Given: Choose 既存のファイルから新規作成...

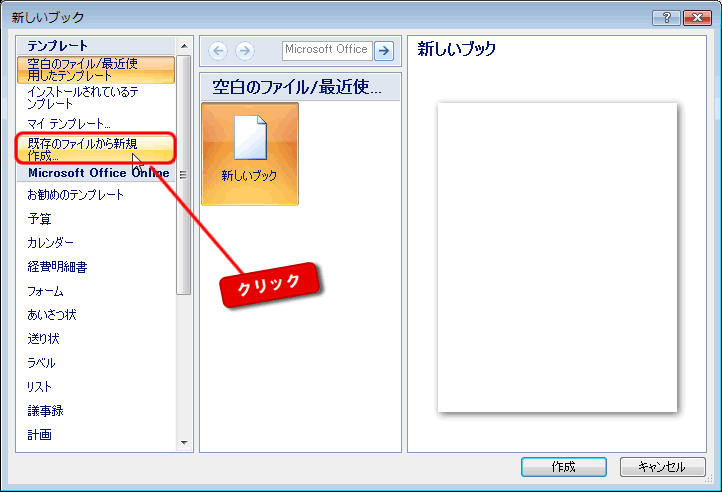Looking at the screenshot, I should coord(96,149).
